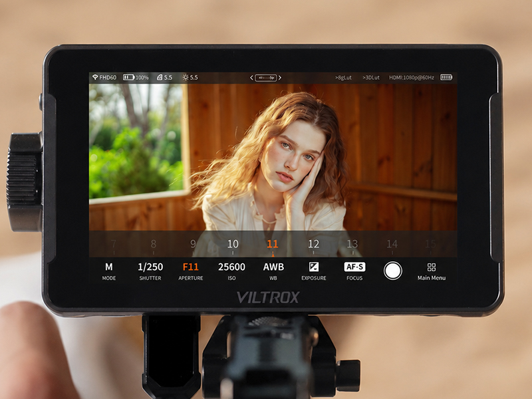Tap the 5.5 backlight level icon
The image size is (532, 399).
(164, 77)
